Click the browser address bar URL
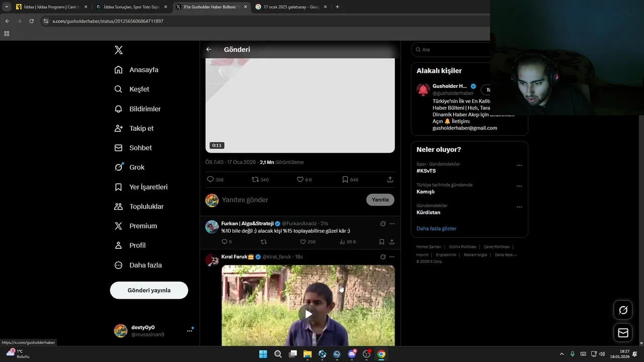Viewport: 644px width, 362px height. click(x=108, y=21)
